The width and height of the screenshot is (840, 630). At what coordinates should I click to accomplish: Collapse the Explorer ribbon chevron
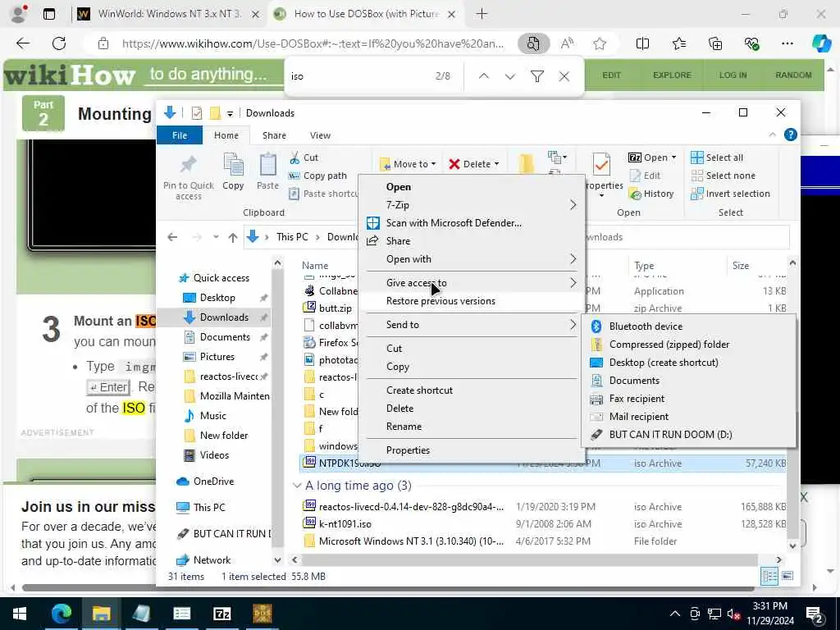pos(772,135)
